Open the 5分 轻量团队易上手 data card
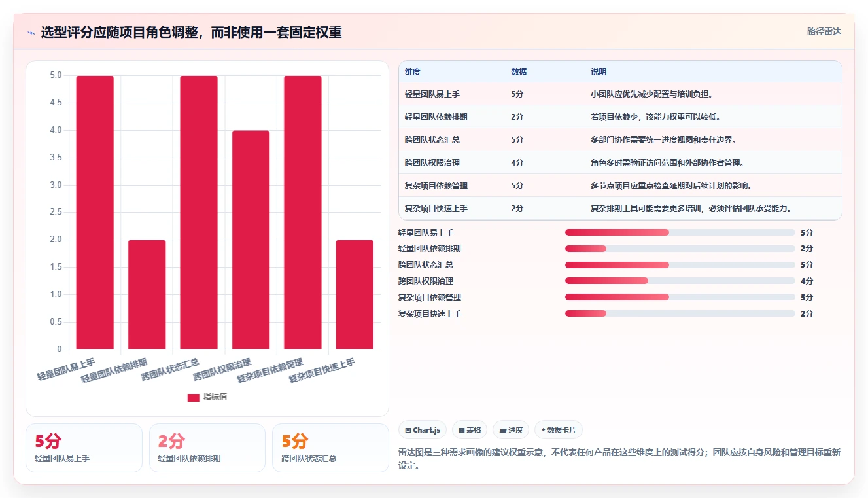 (x=84, y=448)
